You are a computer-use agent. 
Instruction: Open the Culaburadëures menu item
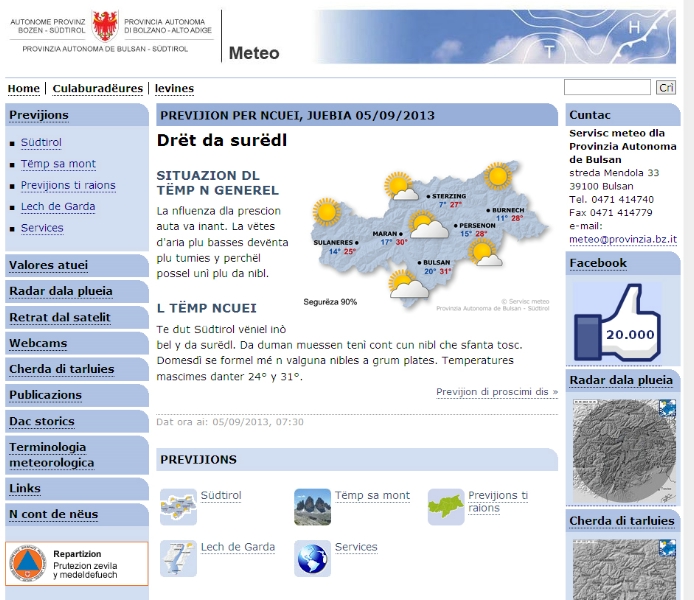pos(97,89)
